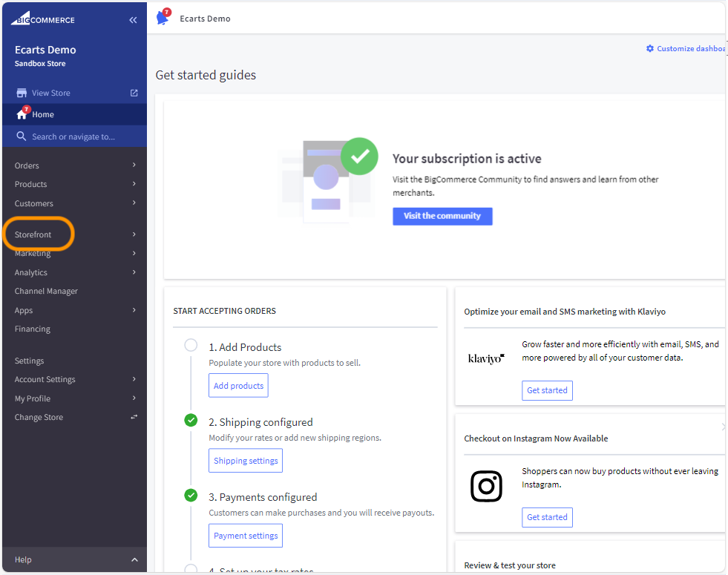Expand the Account Settings chevron
The image size is (728, 575).
134,379
